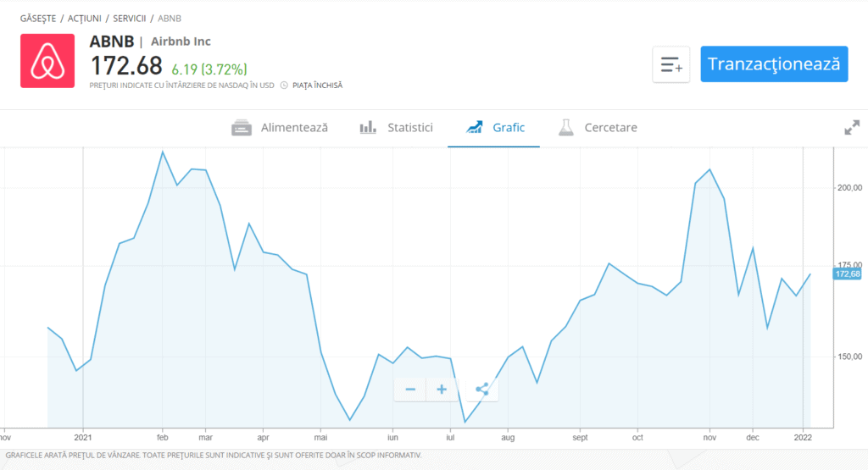Click the 150,00 price axis label
Image resolution: width=868 pixels, height=470 pixels.
pyautogui.click(x=849, y=357)
